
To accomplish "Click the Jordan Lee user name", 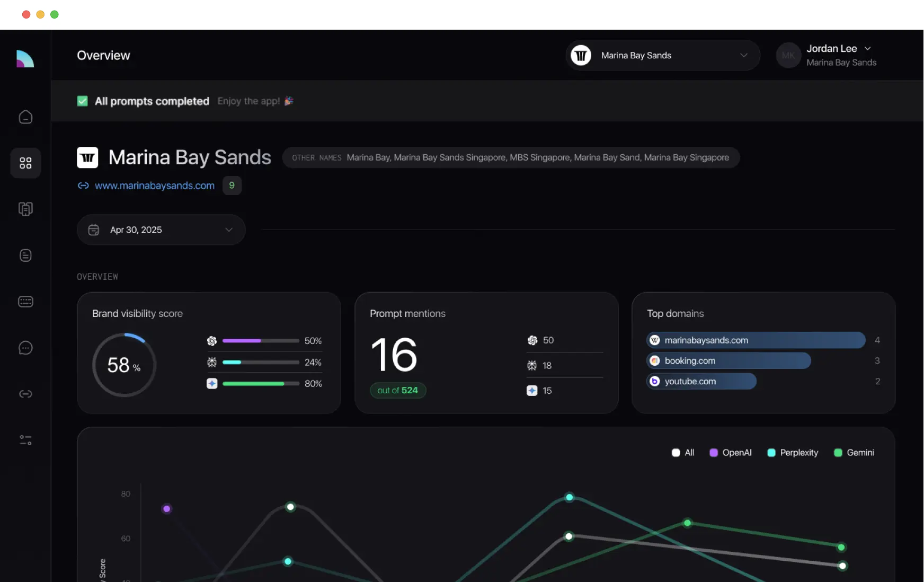I will (x=832, y=48).
